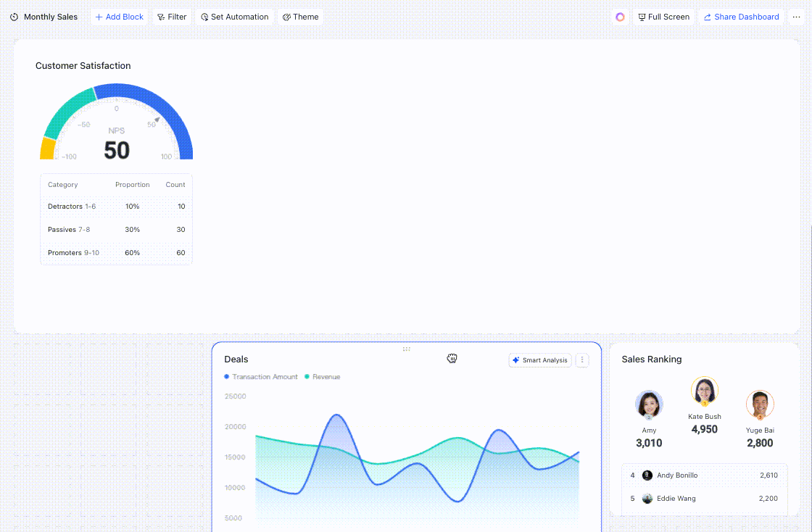This screenshot has height=532, width=812.
Task: Open the ellipsis menu in the top toolbar
Action: [797, 17]
